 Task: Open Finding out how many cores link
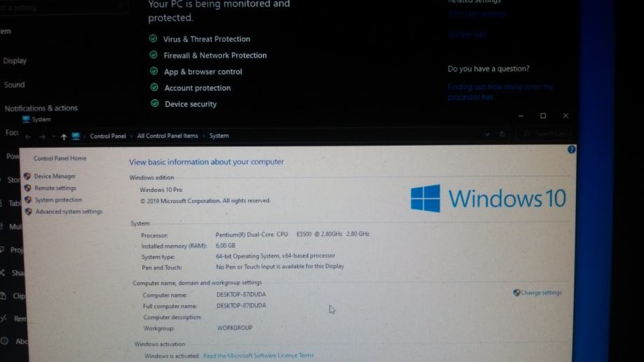(x=500, y=92)
